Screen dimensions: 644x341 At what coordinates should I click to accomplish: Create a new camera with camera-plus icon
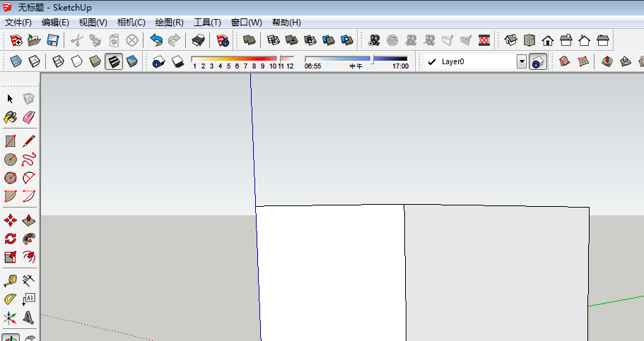(374, 40)
